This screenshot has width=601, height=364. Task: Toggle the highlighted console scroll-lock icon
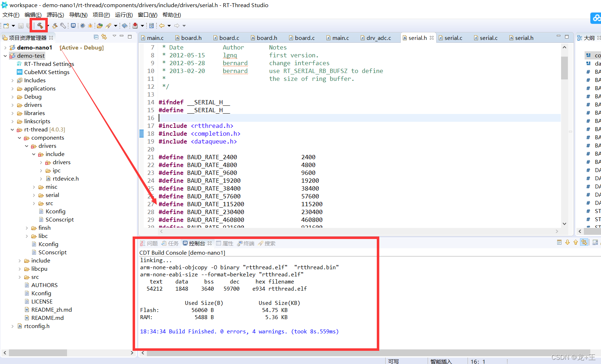pos(584,243)
